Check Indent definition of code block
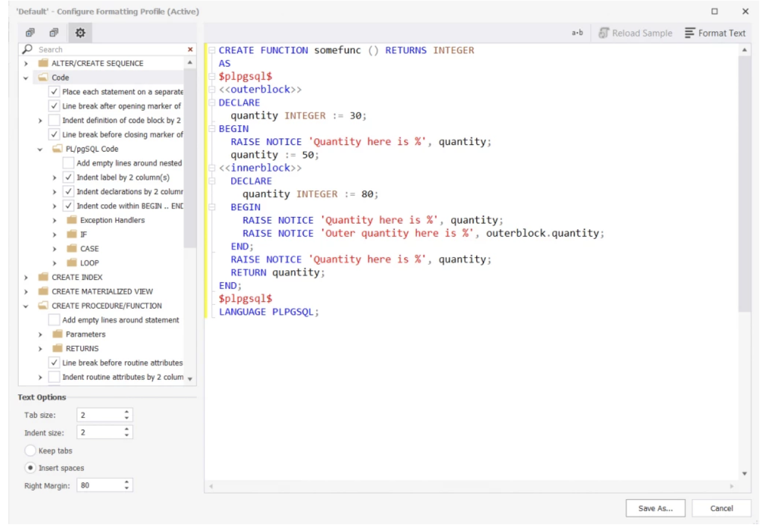768x532 pixels. click(x=54, y=120)
